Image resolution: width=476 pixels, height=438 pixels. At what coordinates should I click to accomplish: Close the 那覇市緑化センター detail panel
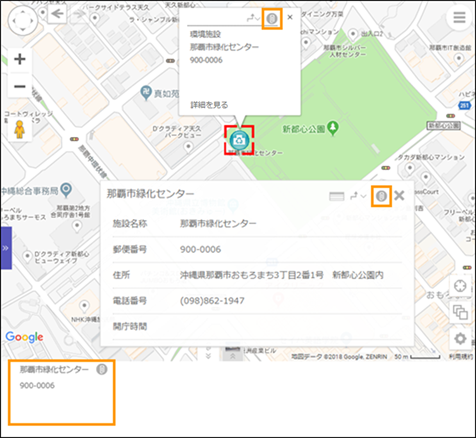pyautogui.click(x=399, y=196)
